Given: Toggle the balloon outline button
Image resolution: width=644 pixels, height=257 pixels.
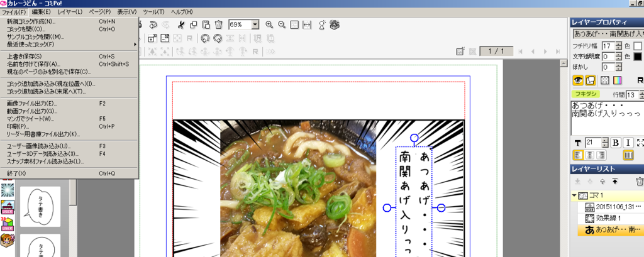Looking at the screenshot, I should tap(590, 80).
